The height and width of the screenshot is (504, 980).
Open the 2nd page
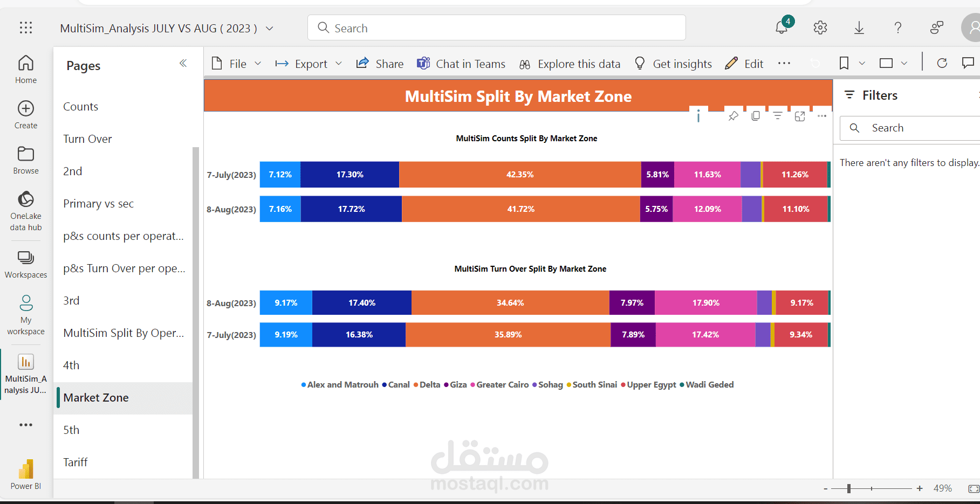click(x=123, y=171)
